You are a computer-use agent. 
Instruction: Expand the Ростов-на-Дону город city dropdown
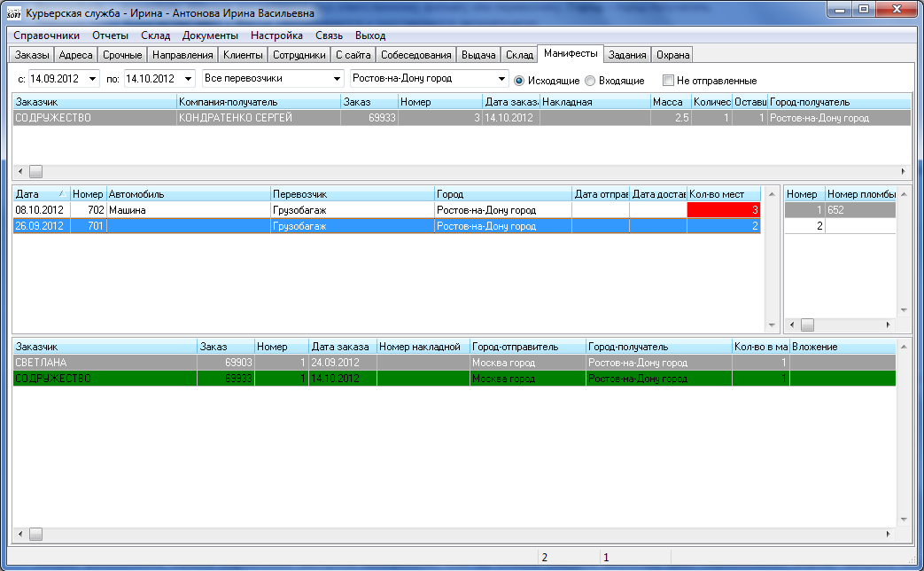501,78
